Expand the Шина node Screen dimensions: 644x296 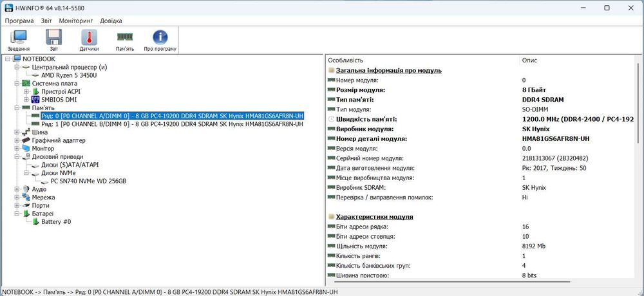click(17, 132)
